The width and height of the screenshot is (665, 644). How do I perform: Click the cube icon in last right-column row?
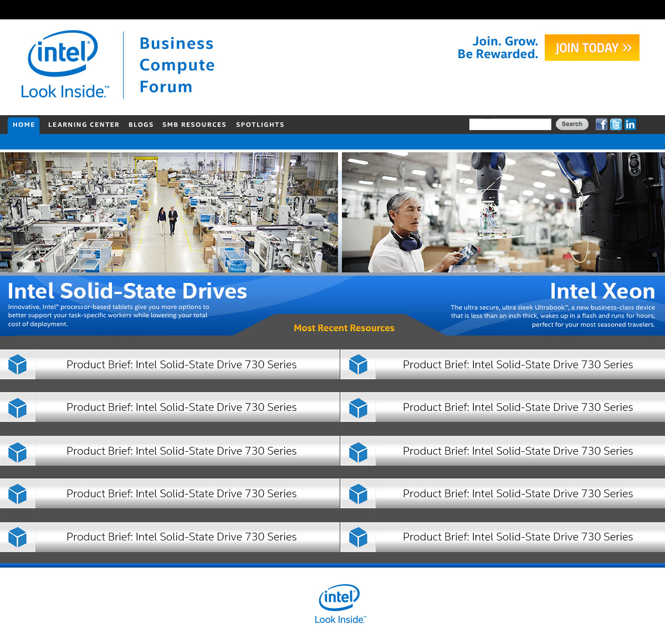(358, 537)
